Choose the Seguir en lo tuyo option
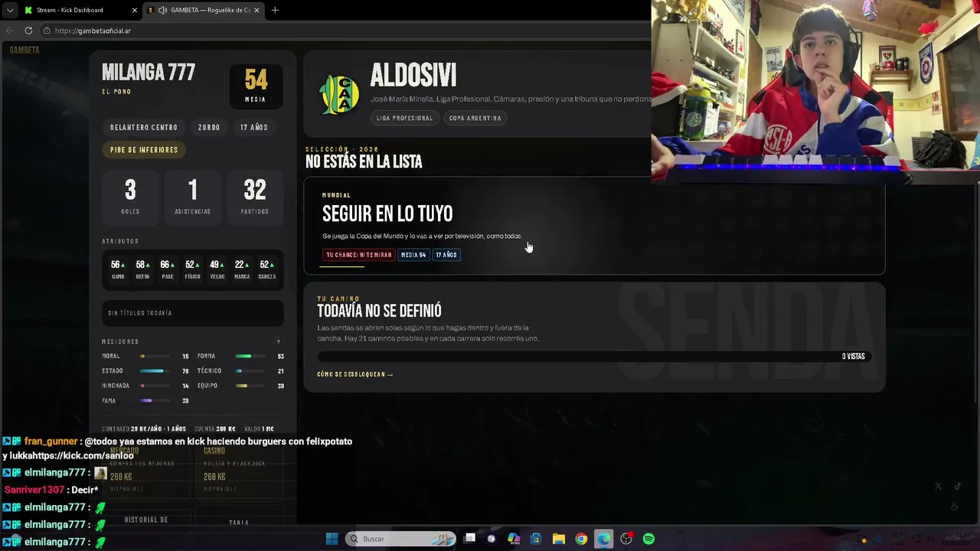This screenshot has width=980, height=551. pos(594,226)
